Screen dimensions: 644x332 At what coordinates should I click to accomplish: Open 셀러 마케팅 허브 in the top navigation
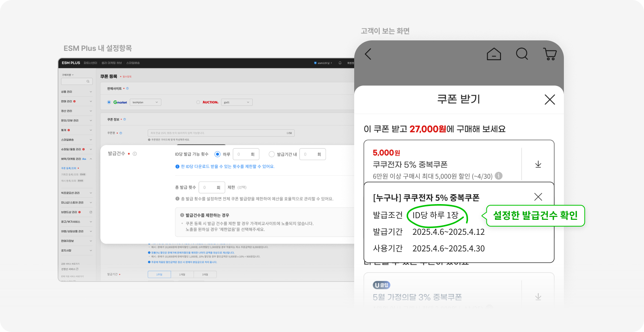coord(112,63)
